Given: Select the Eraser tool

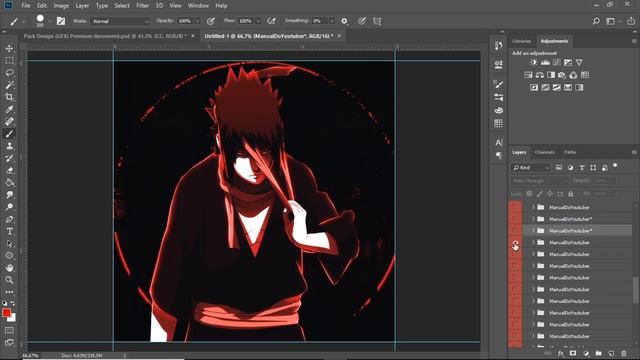Looking at the screenshot, I should (9, 171).
